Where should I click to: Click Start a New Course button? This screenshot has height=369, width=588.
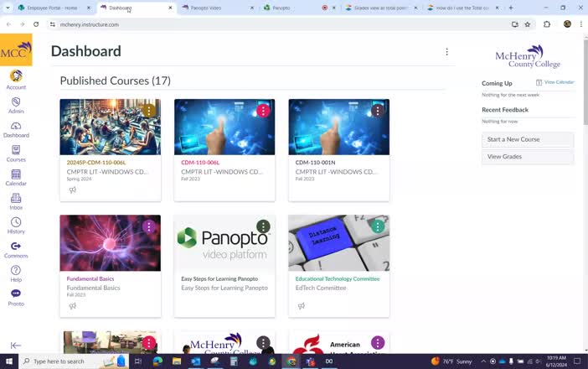click(x=528, y=139)
